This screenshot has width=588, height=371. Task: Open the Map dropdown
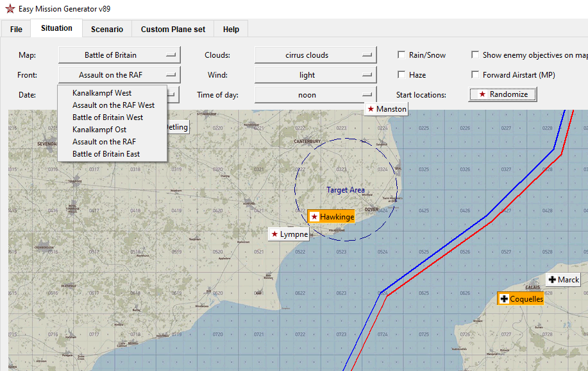119,55
